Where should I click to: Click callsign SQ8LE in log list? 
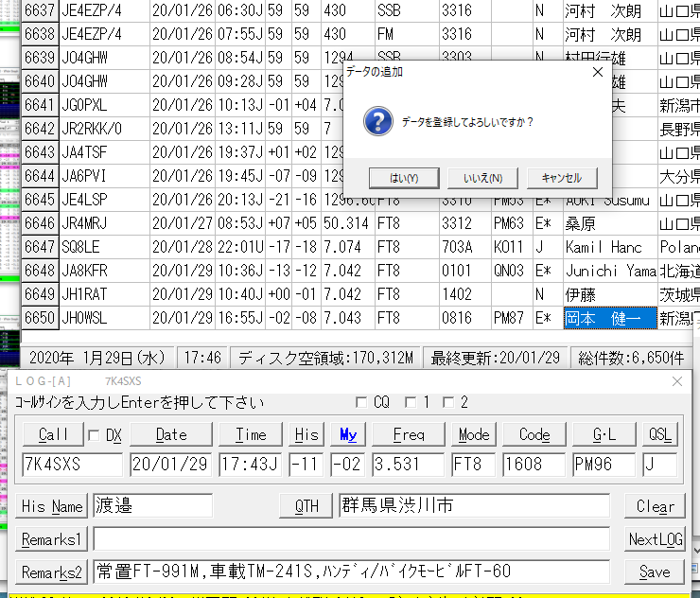(x=80, y=247)
